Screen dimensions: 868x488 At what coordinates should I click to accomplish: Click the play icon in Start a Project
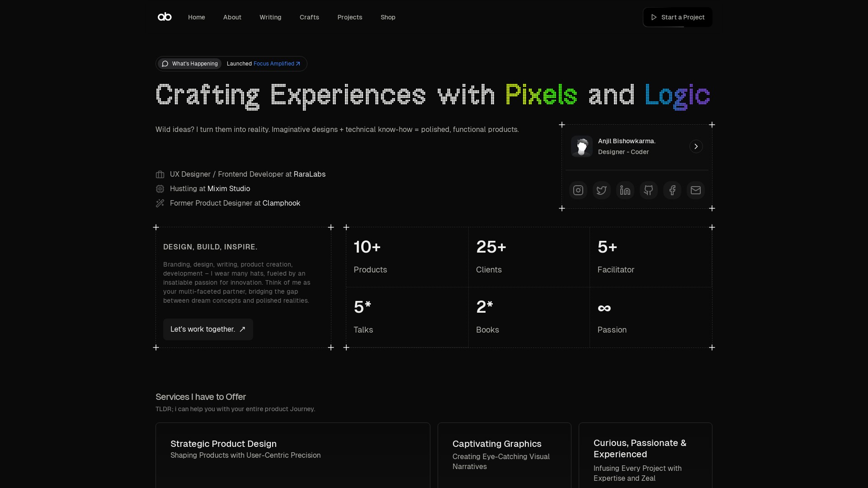point(654,17)
